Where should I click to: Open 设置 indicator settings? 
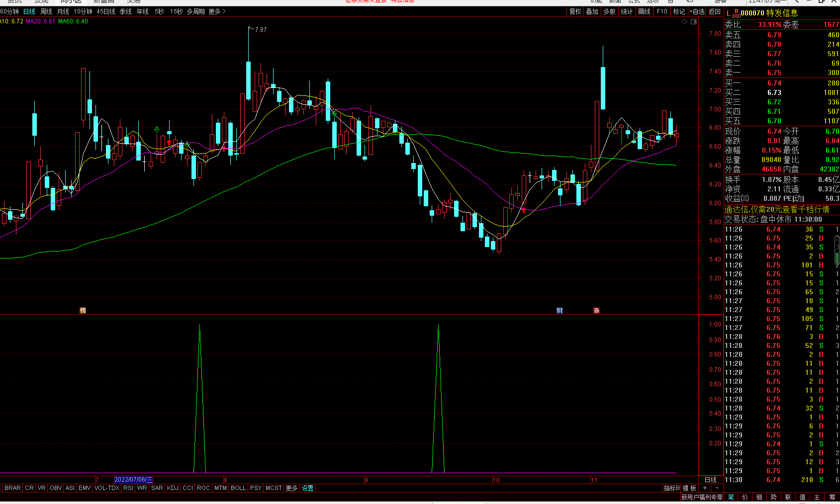pos(308,488)
